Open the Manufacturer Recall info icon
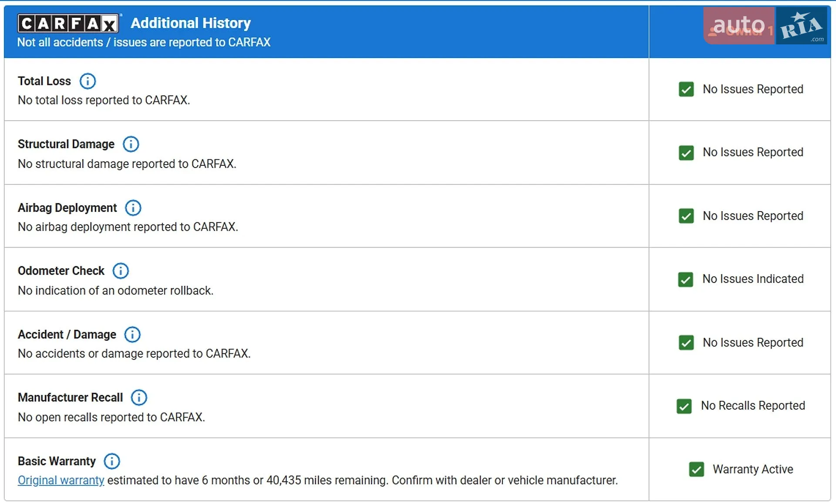The image size is (836, 504). click(x=139, y=397)
